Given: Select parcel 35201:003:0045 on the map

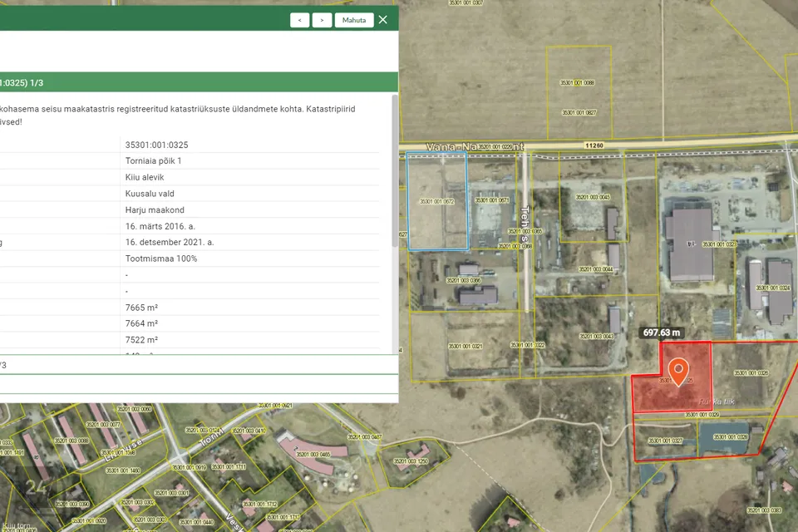Looking at the screenshot, I should 592,198.
